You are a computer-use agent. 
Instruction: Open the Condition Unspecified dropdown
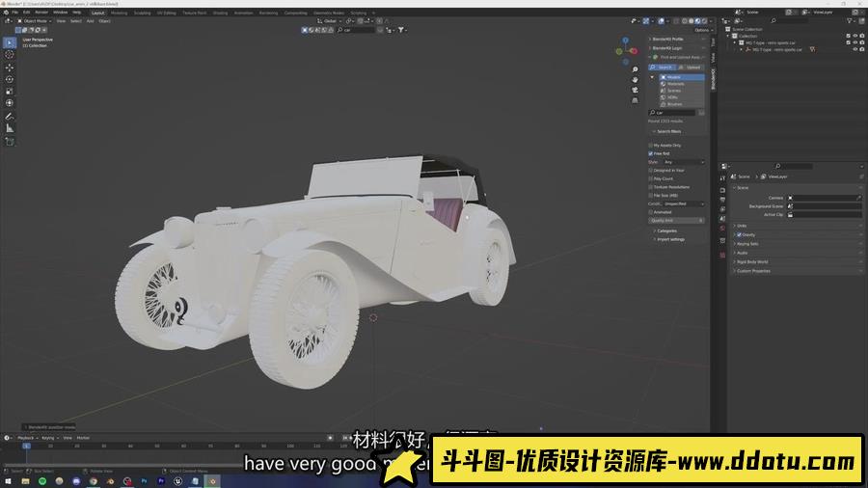click(x=684, y=203)
